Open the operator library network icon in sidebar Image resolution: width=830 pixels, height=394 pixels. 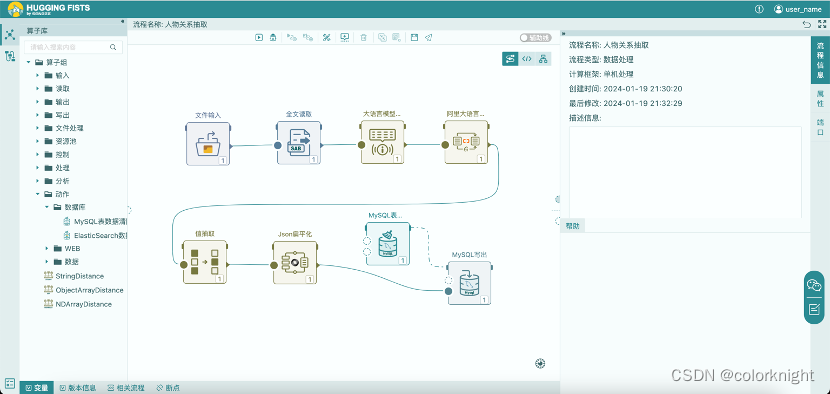(10, 35)
